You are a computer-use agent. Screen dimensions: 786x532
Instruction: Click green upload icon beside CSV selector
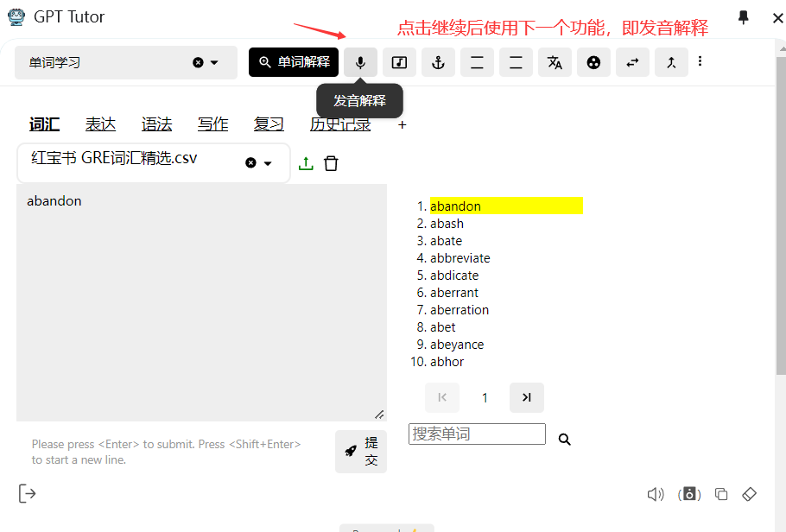pyautogui.click(x=306, y=163)
